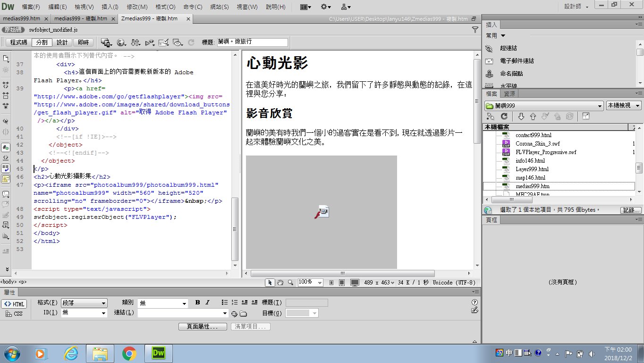The image size is (644, 363).
Task: Click the ordered list icon in Properties
Action: 234,302
